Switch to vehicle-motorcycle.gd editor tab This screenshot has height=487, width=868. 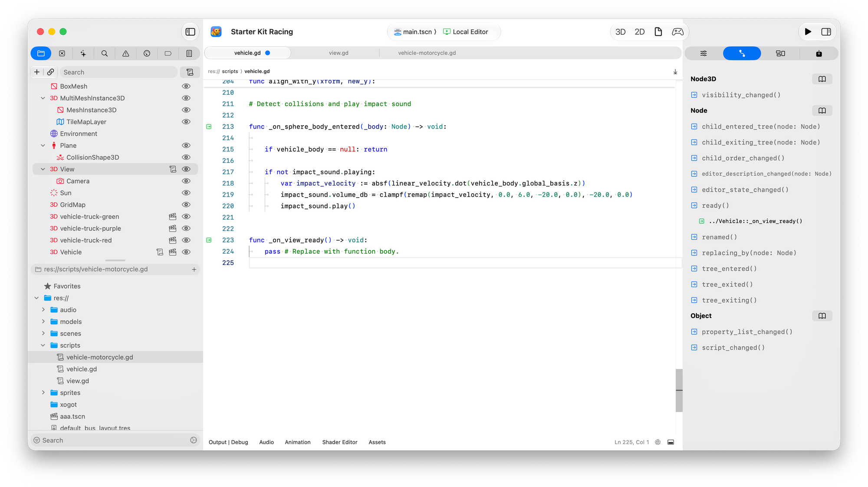coord(427,53)
